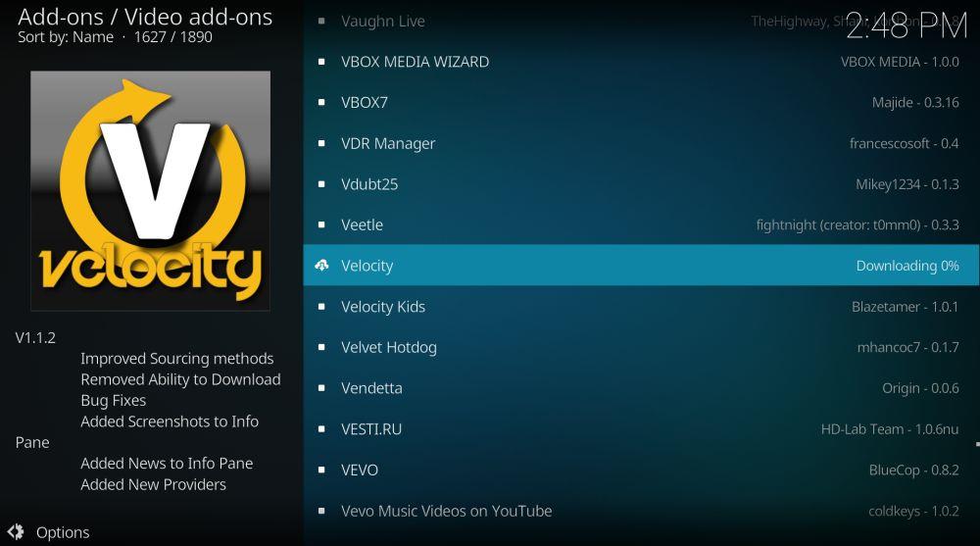Click the Blazetamer - 1.0.1 author text
The image size is (980, 546).
point(905,307)
